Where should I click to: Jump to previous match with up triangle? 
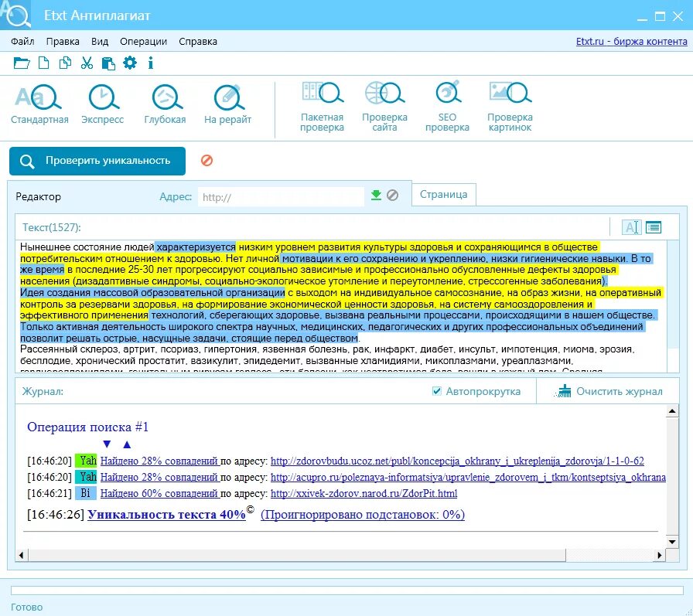click(x=127, y=444)
